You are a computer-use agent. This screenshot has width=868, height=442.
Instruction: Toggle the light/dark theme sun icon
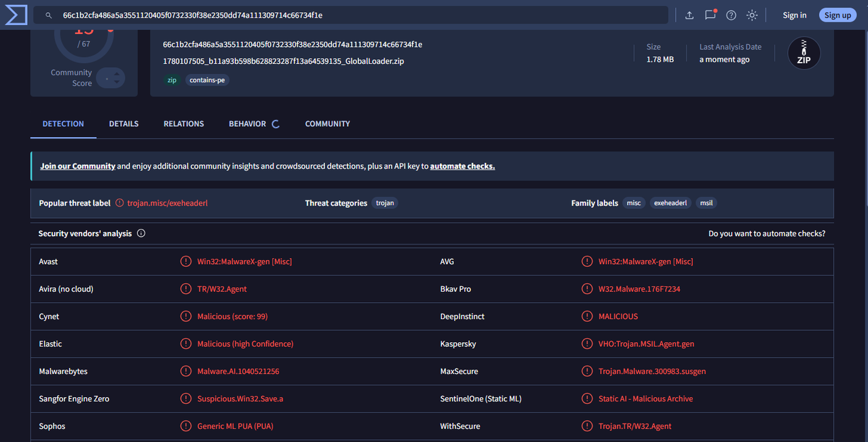point(752,15)
